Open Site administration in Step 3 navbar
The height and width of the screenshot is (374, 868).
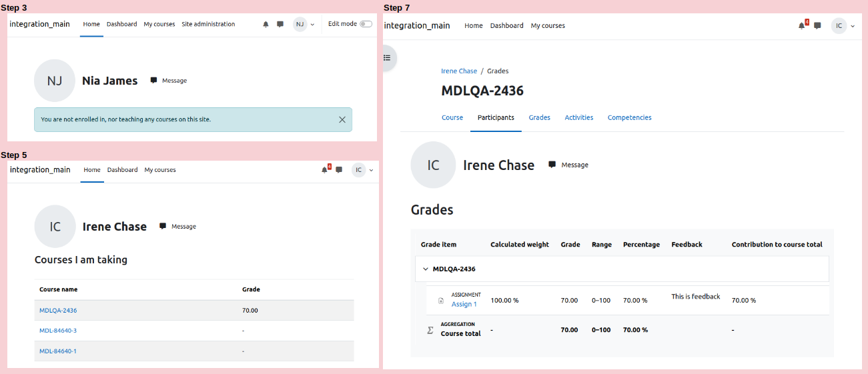[x=208, y=24]
